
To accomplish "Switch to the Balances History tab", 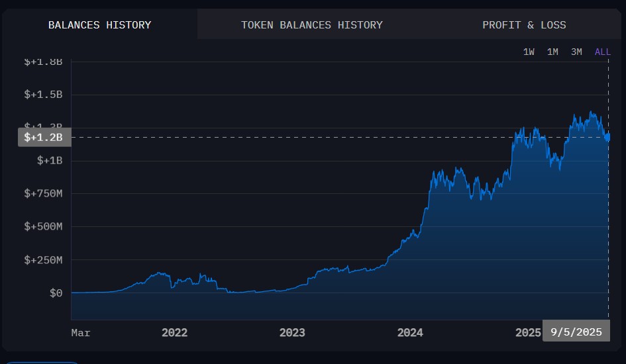I will click(x=99, y=25).
